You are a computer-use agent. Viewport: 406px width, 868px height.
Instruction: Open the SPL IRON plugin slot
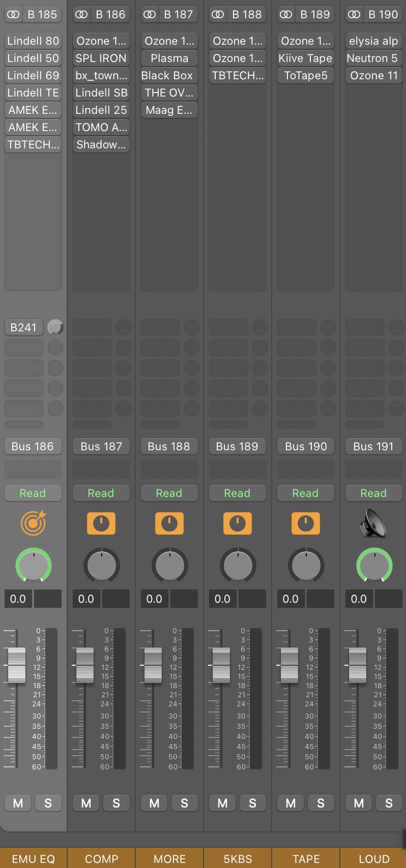[101, 58]
